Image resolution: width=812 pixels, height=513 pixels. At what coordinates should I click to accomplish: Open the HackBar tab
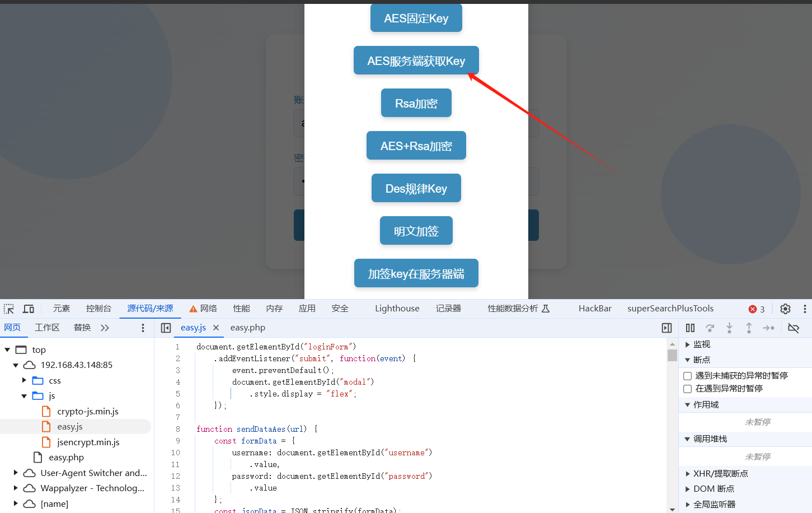[x=595, y=309]
